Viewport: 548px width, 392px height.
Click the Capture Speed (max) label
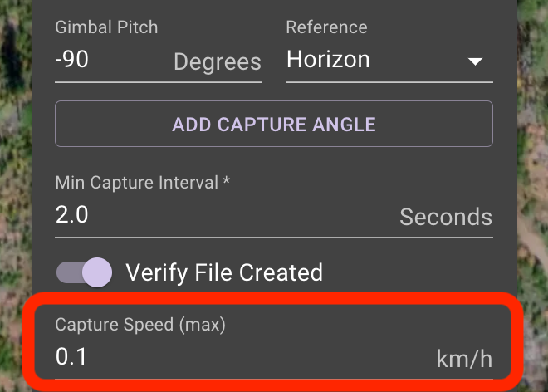click(x=140, y=325)
